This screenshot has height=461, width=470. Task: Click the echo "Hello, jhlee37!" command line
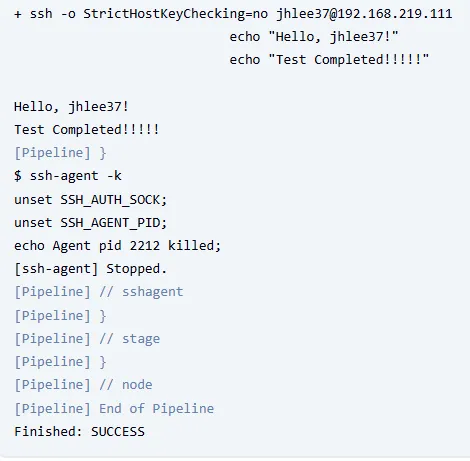tap(314, 37)
